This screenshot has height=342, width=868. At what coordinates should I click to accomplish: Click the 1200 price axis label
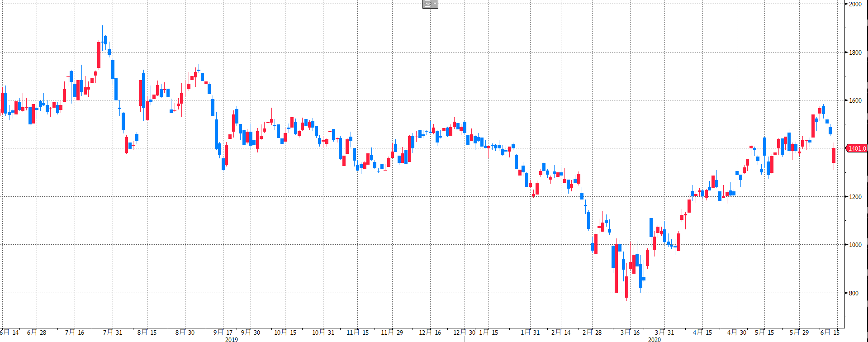point(855,197)
